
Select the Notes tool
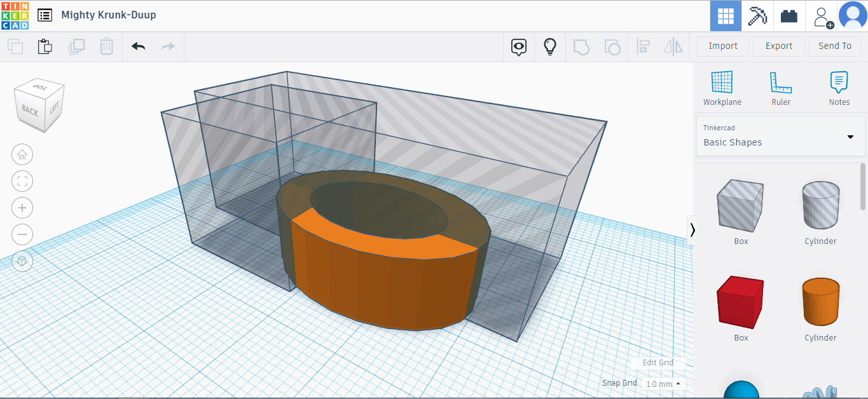[x=839, y=88]
